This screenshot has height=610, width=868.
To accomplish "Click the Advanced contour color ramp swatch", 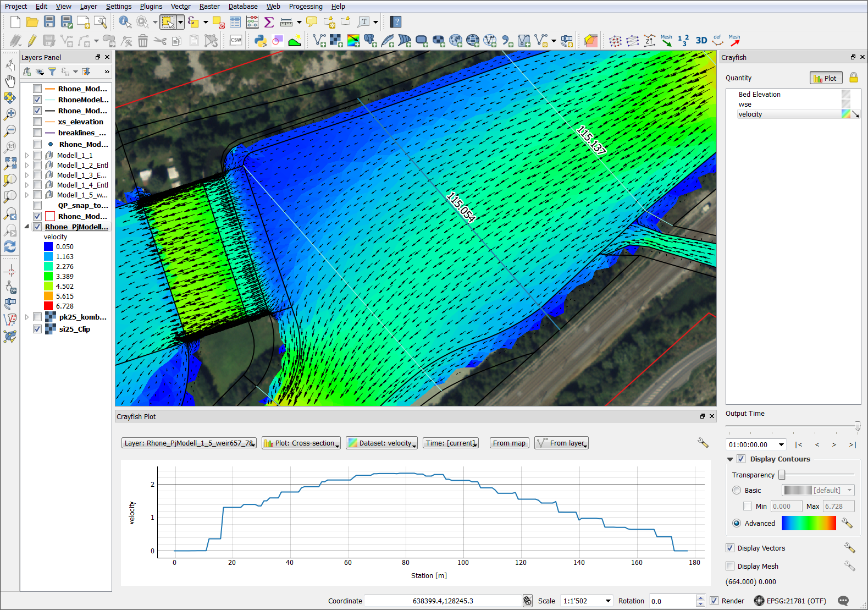I will [808, 523].
